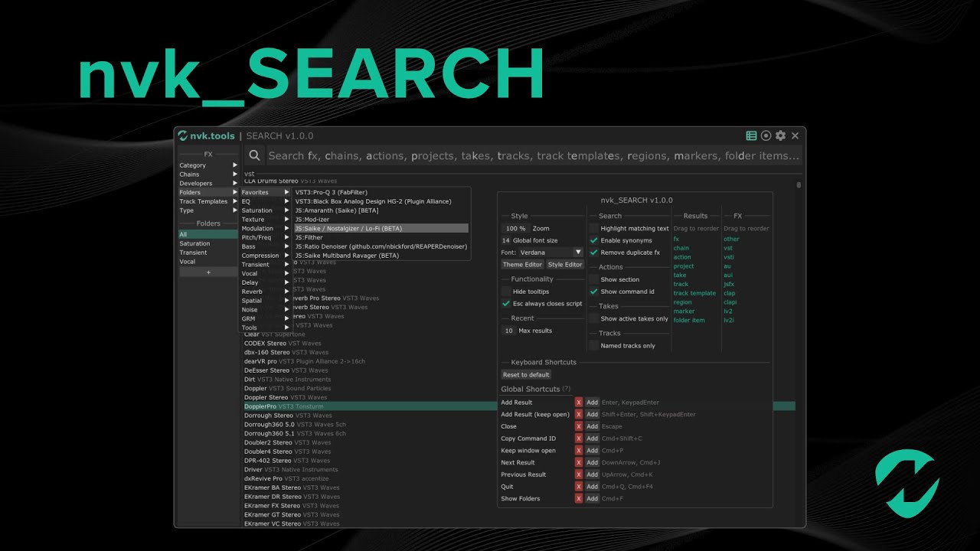Click DopplerPro VST3 Tonsturm result
This screenshot has height=551, width=980.
coord(519,406)
